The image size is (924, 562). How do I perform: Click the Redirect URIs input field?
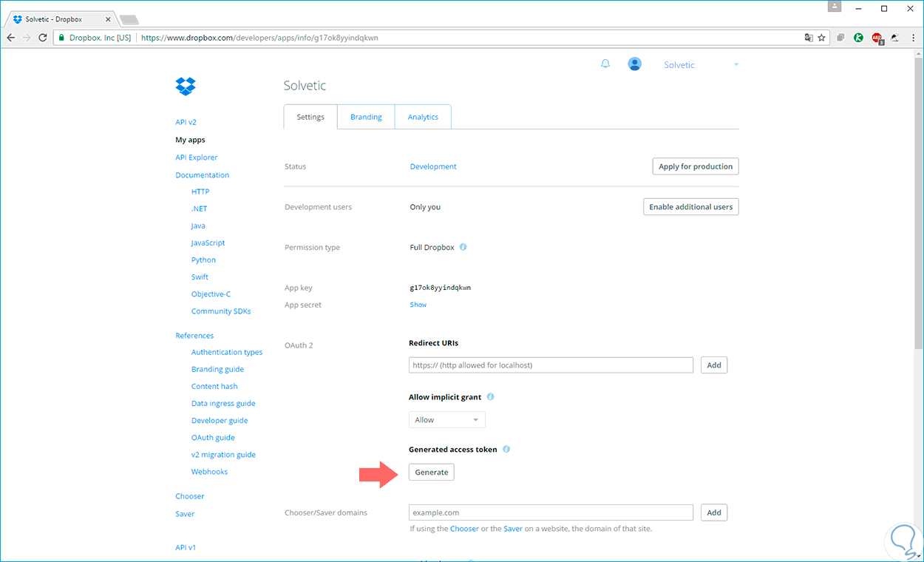coord(551,365)
